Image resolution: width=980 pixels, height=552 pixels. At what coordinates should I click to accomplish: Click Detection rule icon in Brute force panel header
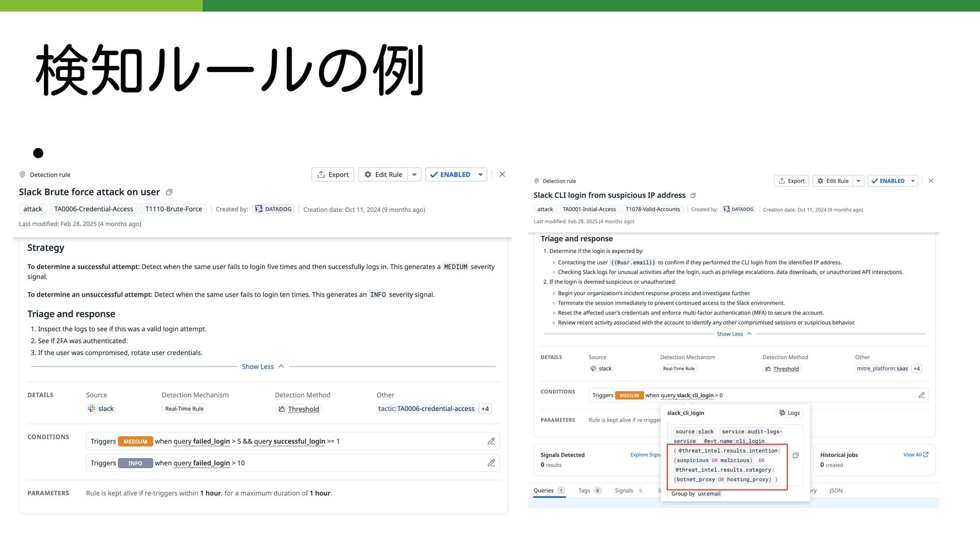22,175
